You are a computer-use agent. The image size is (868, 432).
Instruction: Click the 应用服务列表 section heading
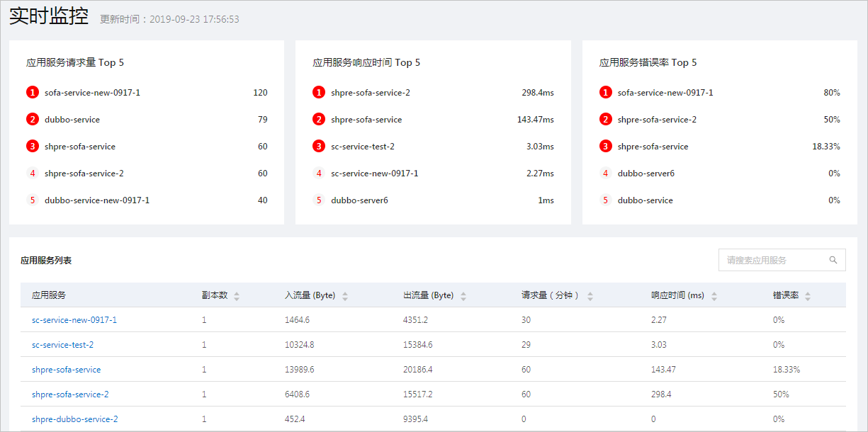tap(46, 260)
